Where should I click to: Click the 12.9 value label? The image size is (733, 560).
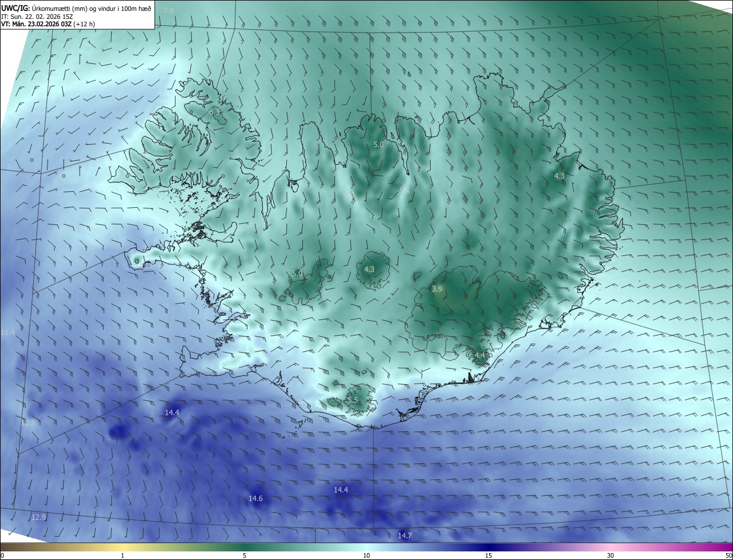[38, 517]
